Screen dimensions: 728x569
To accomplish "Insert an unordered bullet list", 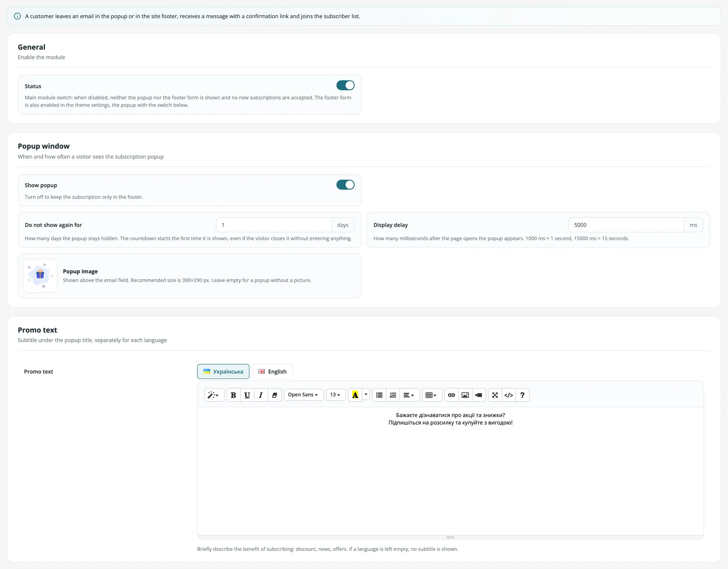I will click(379, 395).
